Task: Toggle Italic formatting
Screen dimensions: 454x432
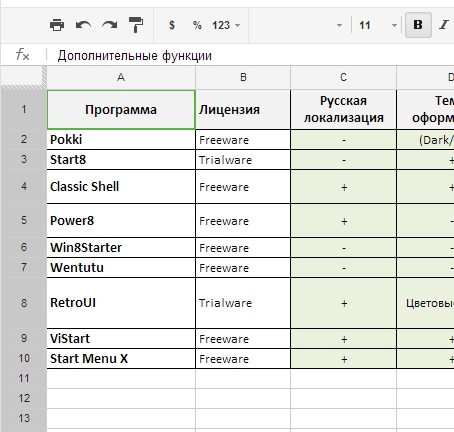Action: tap(443, 25)
